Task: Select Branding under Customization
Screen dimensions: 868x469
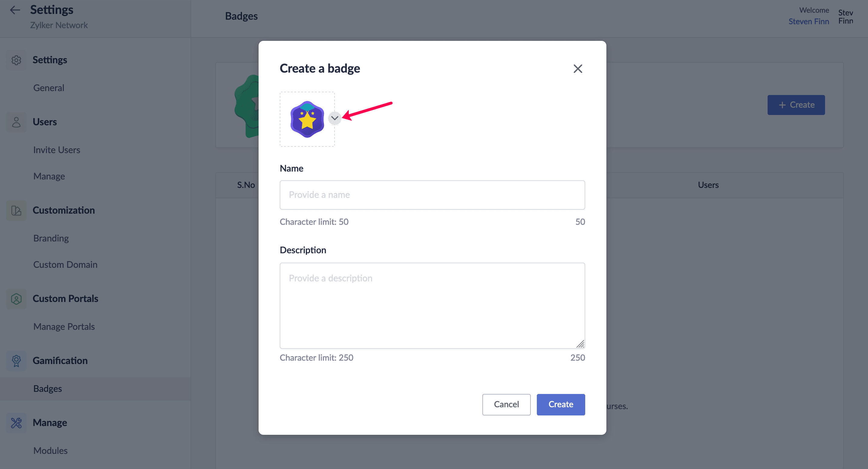Action: [51, 238]
